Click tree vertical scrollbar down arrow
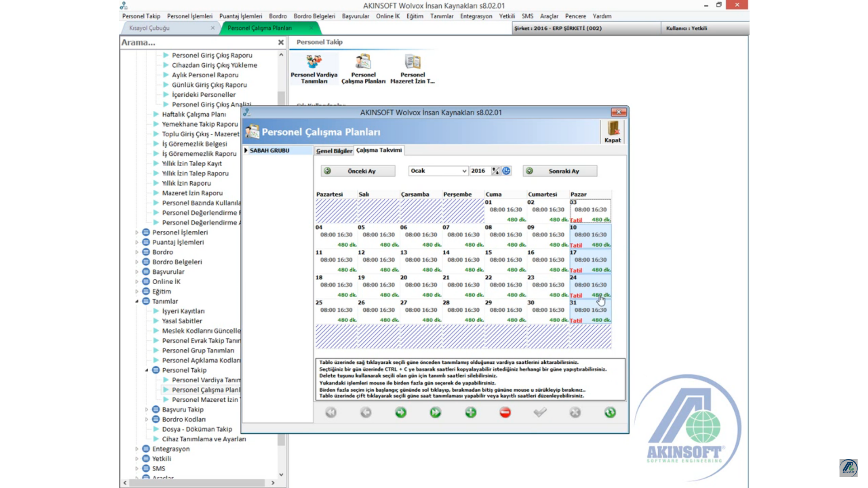This screenshot has width=868, height=488. pos(281,474)
